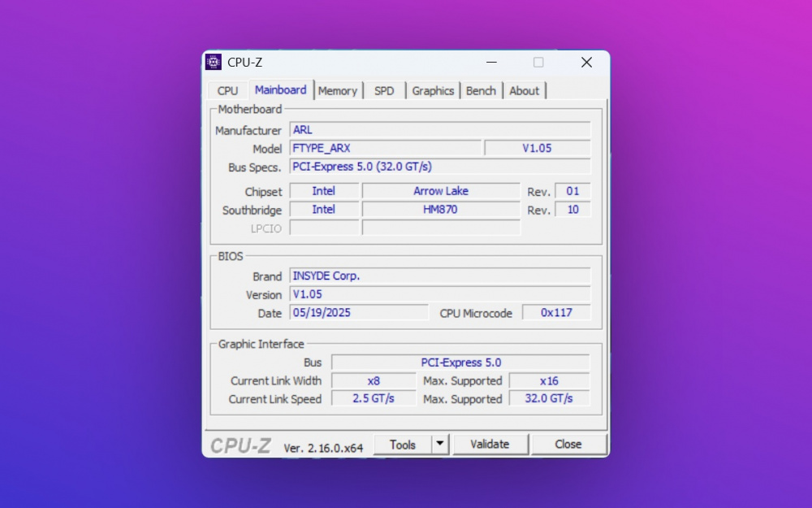Viewport: 812px width, 508px height.
Task: Select the Model field FTYPE_ARX
Action: pyautogui.click(x=385, y=149)
